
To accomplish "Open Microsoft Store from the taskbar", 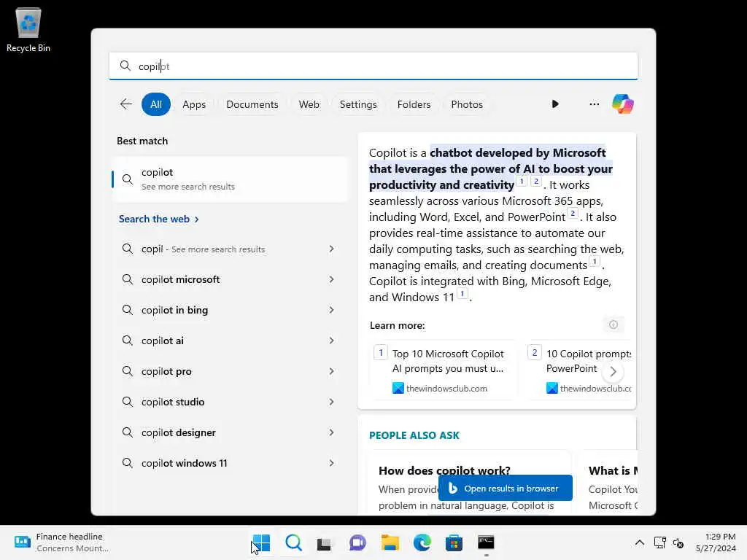I will (x=454, y=542).
